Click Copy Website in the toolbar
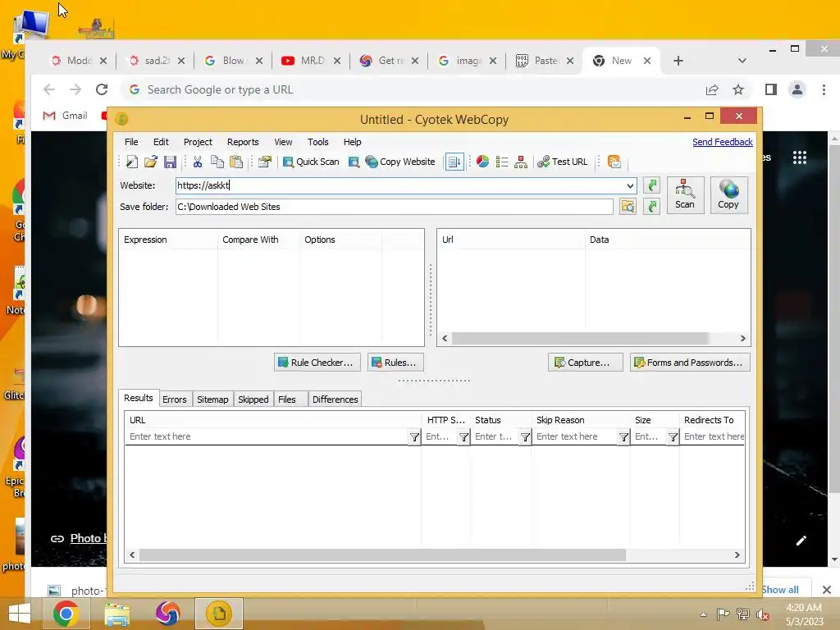The image size is (840, 630). (x=400, y=162)
